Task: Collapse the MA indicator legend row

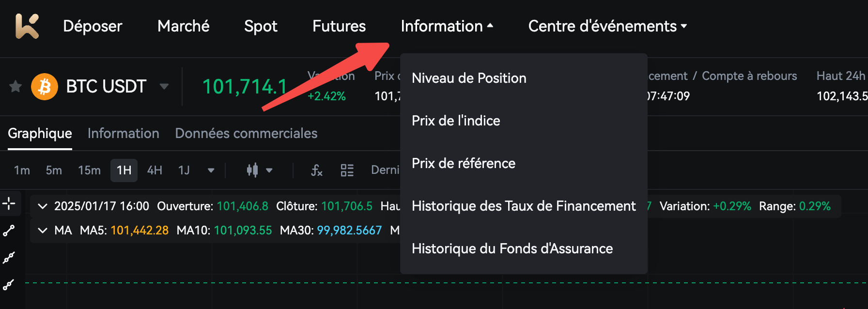Action: tap(43, 231)
